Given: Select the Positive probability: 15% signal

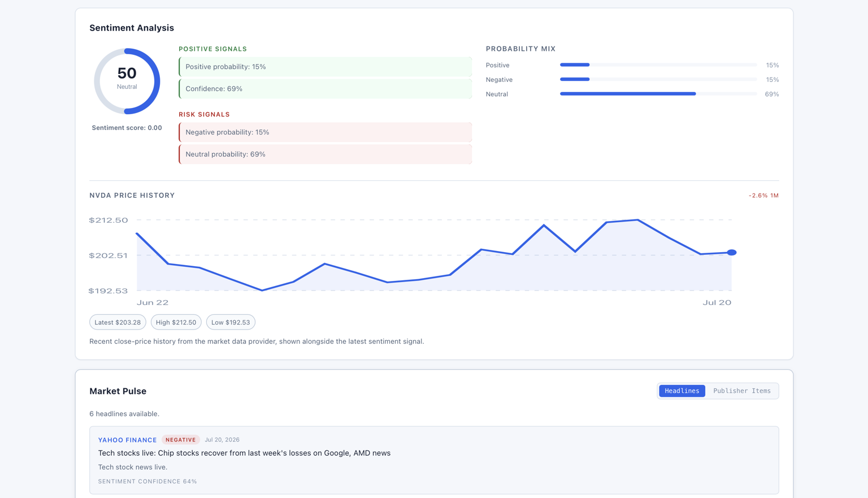Looking at the screenshot, I should point(325,67).
